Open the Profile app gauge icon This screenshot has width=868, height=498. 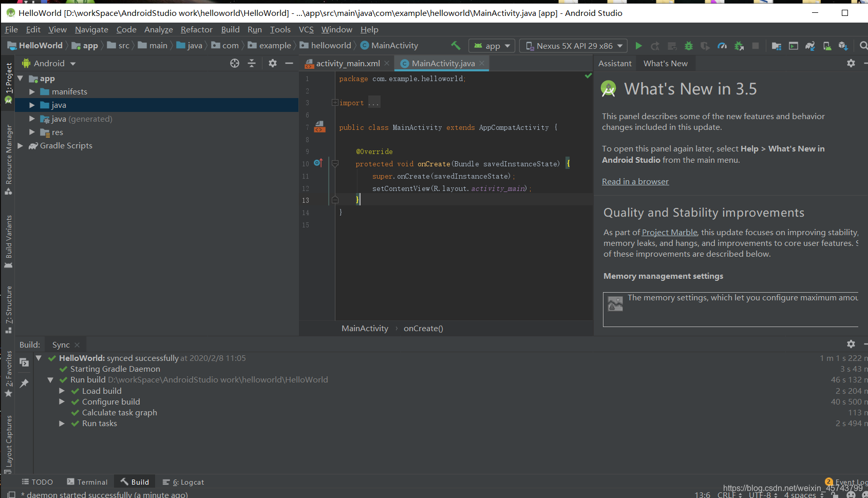pos(722,46)
